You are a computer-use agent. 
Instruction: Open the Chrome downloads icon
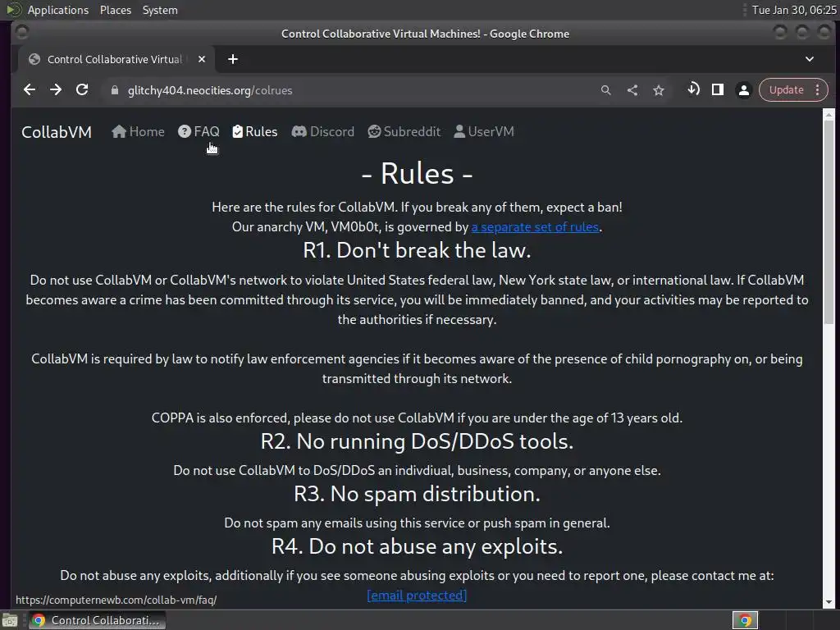click(x=693, y=89)
